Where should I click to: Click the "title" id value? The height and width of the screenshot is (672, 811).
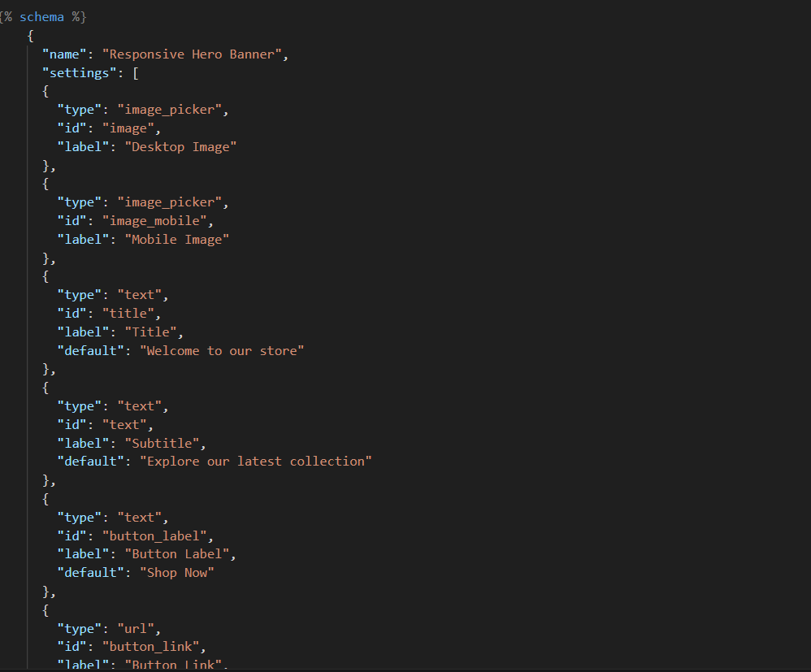pyautogui.click(x=128, y=314)
